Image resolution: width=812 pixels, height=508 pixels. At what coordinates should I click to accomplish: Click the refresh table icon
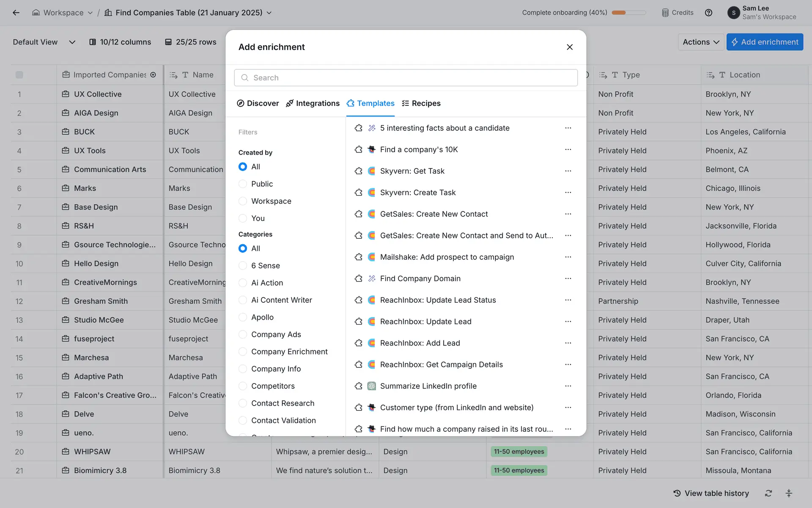point(768,493)
